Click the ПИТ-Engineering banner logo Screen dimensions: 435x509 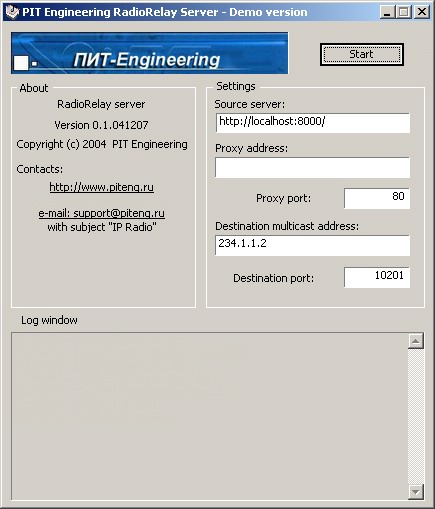point(150,53)
